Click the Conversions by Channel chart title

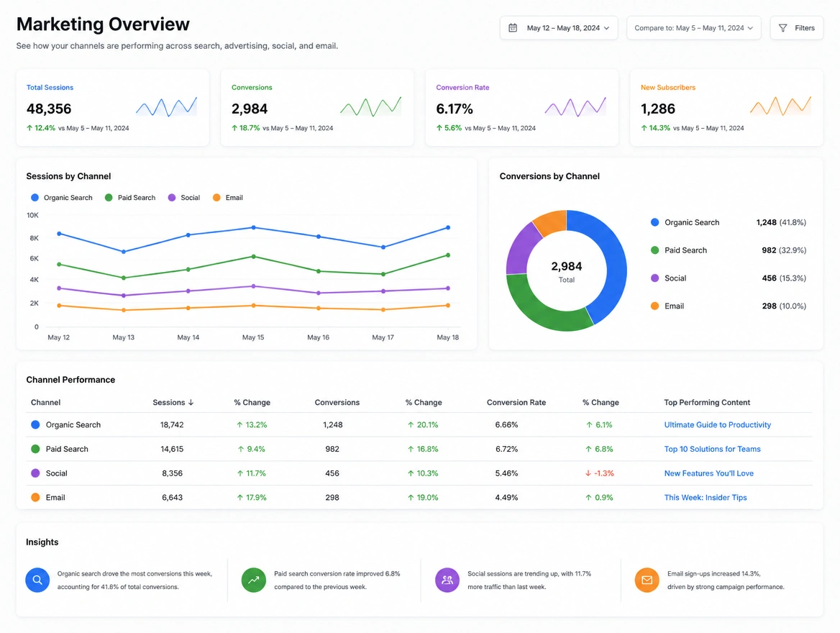pos(549,176)
